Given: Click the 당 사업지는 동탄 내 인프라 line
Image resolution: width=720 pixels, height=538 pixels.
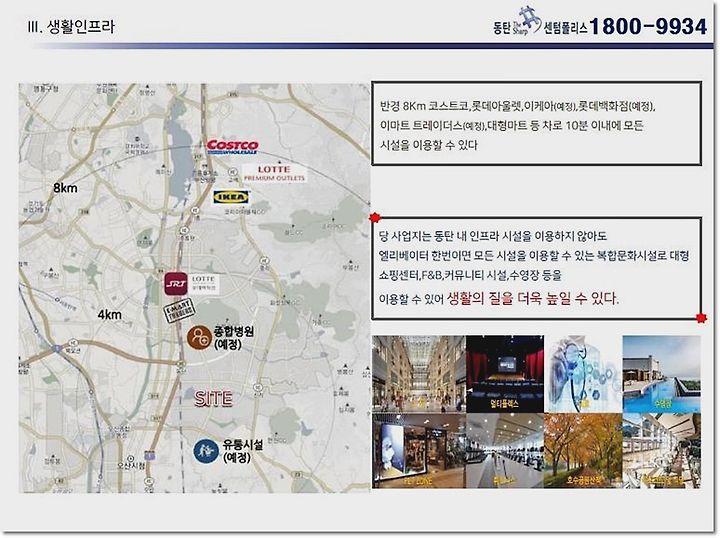Looking at the screenshot, I should (x=493, y=236).
